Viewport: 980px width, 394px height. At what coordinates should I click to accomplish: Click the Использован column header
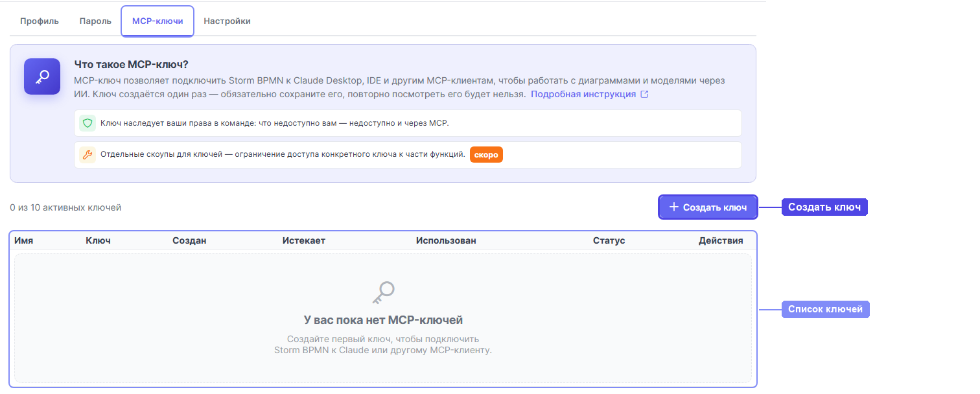(x=446, y=240)
